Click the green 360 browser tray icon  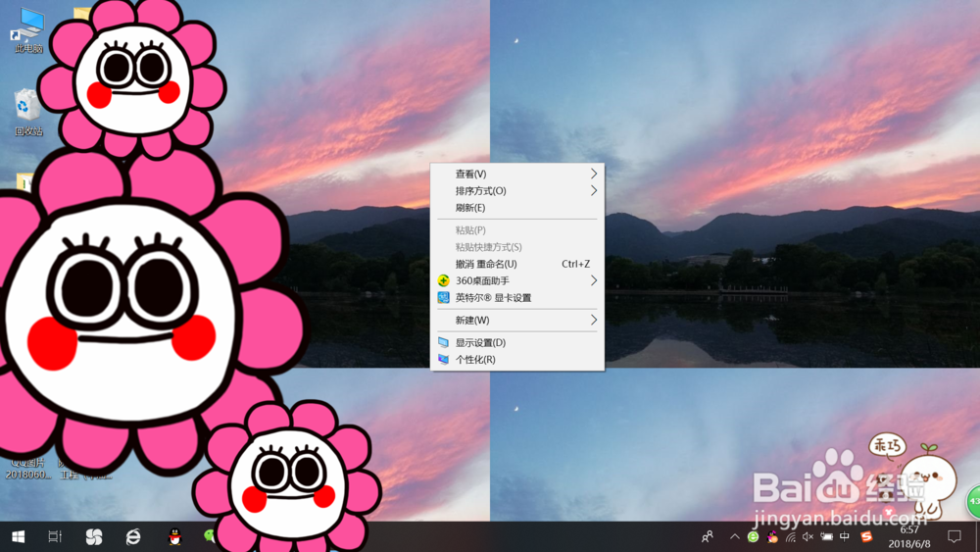(753, 536)
